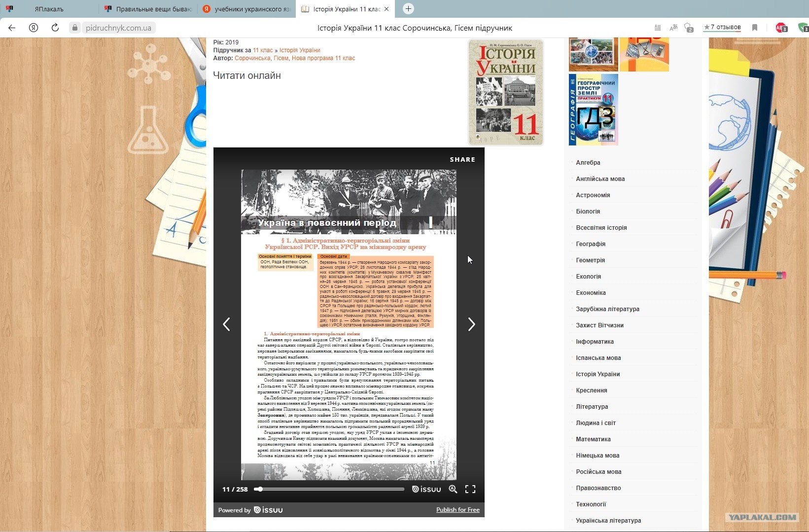Click the Історія України 11 book cover
Screen dimensions: 809x532
tap(506, 92)
